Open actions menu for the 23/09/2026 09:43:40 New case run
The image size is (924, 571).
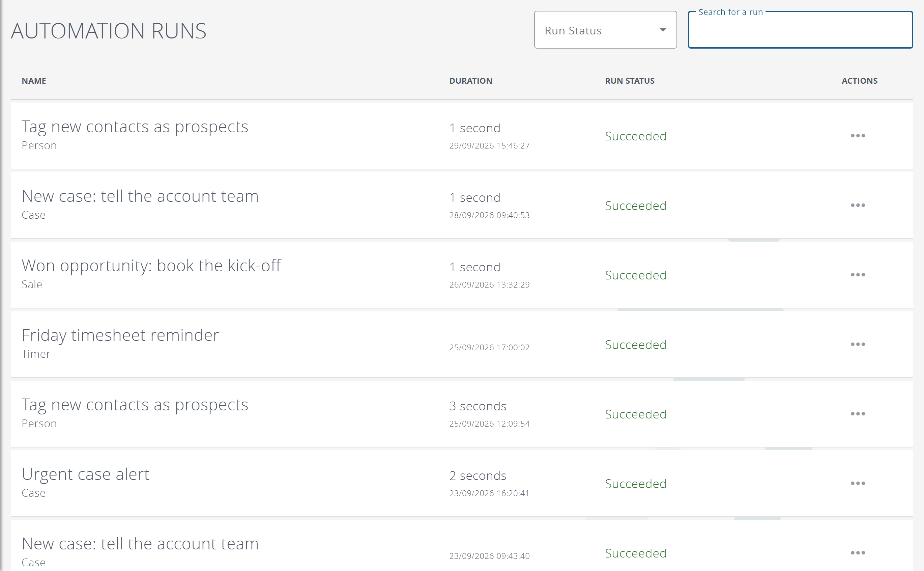coord(858,552)
